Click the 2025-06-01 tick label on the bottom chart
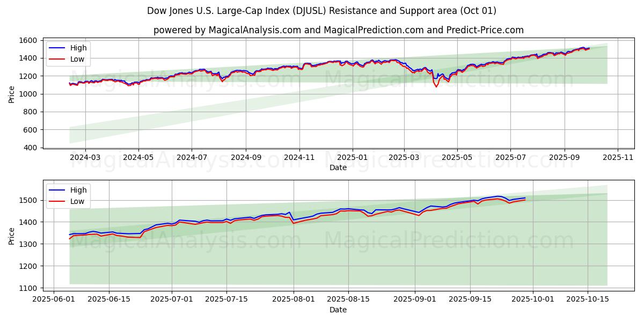 pyautogui.click(x=54, y=299)
